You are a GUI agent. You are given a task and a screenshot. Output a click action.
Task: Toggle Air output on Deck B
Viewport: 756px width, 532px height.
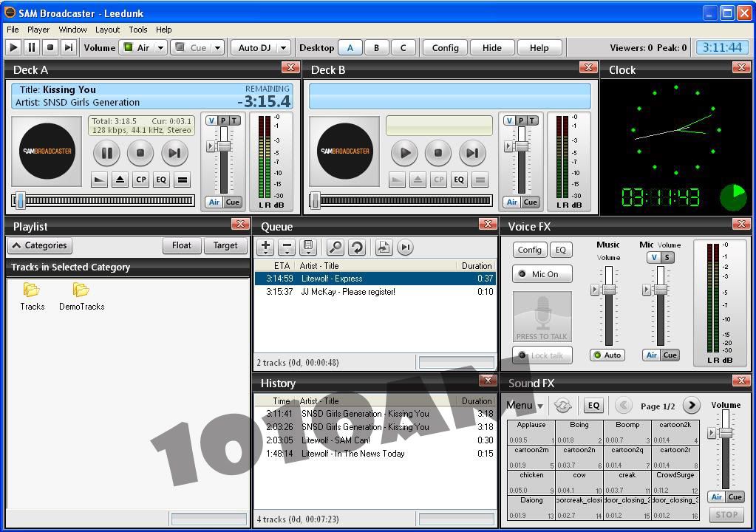pyautogui.click(x=512, y=202)
